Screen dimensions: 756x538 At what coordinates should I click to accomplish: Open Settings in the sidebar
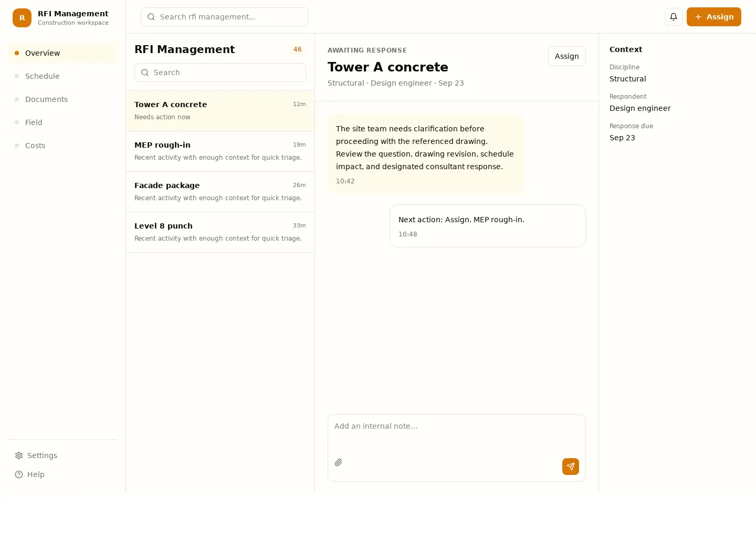click(x=63, y=456)
